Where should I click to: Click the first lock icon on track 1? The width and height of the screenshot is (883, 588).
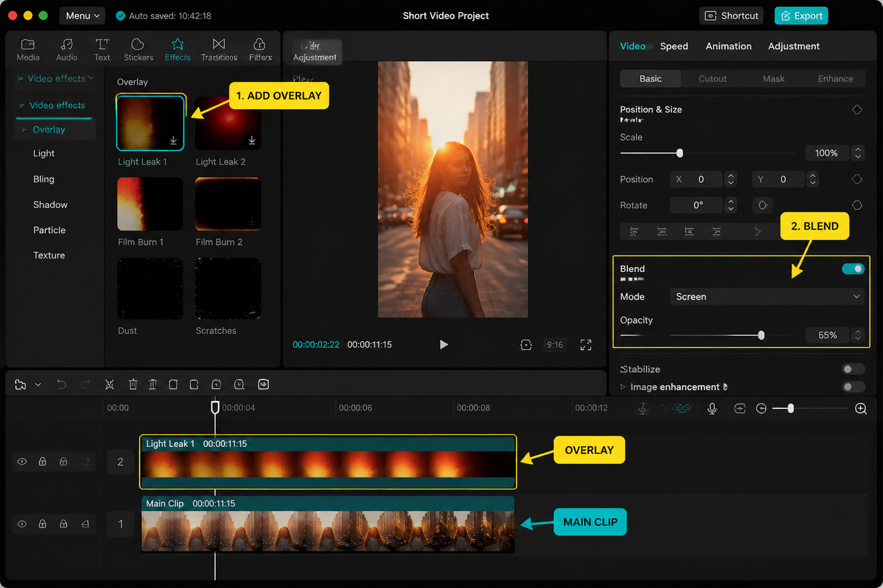point(42,524)
